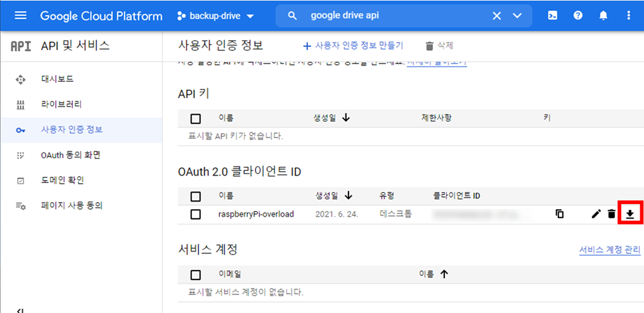
Task: Toggle the API 키 select-all checkbox
Action: click(x=196, y=118)
